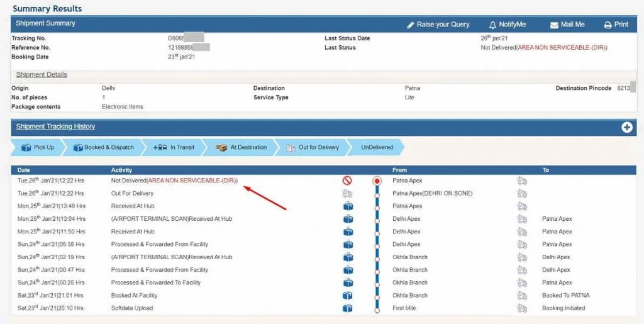Click the Last Status value in the summary
The image size is (644, 324).
tap(544, 48)
